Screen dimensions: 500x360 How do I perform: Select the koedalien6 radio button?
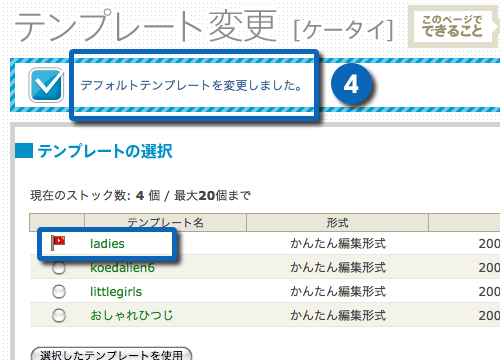point(59,268)
